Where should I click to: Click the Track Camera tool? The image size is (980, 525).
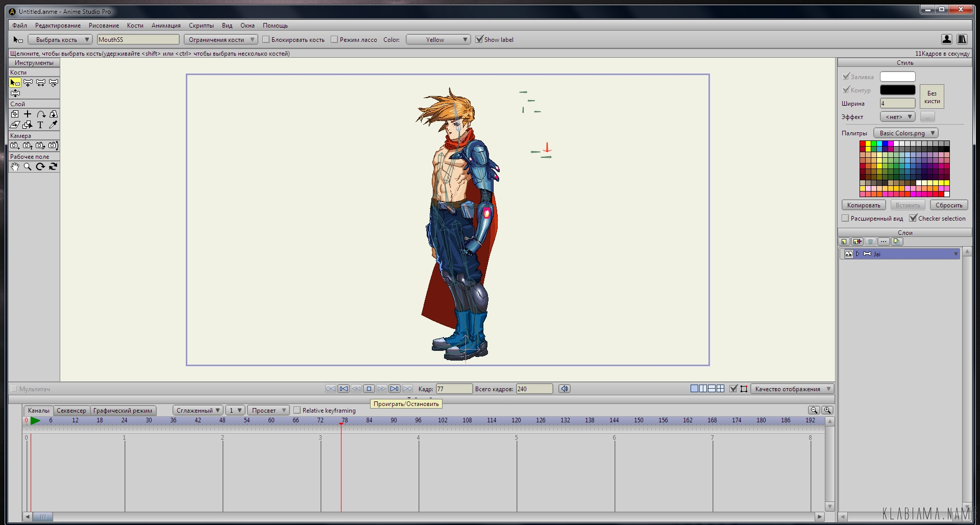[15, 146]
